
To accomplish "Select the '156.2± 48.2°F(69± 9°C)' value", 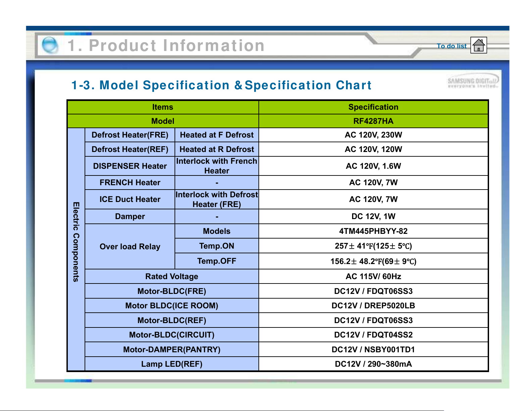I will (x=373, y=261).
